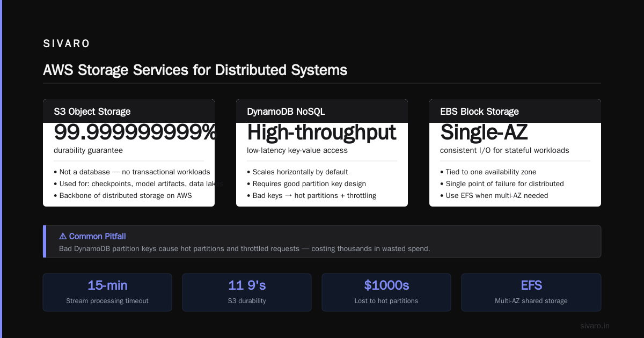Select the DynamoDB NoSQL card header
The width and height of the screenshot is (644, 338).
pos(322,112)
